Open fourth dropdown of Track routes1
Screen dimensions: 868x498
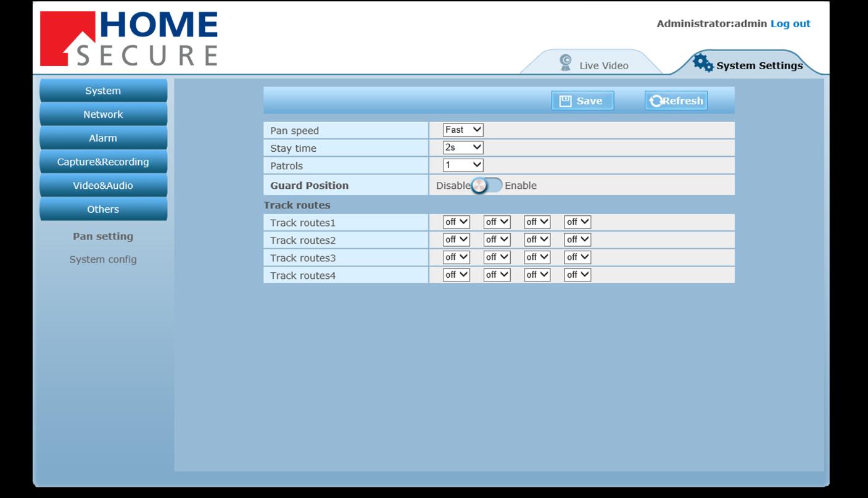577,222
